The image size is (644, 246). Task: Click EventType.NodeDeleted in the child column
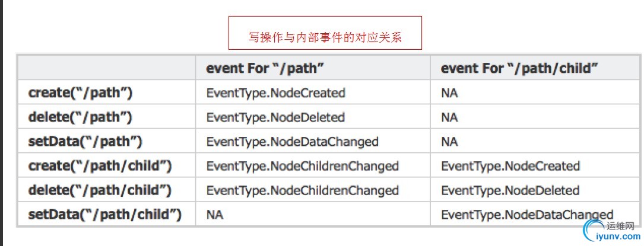tap(510, 190)
